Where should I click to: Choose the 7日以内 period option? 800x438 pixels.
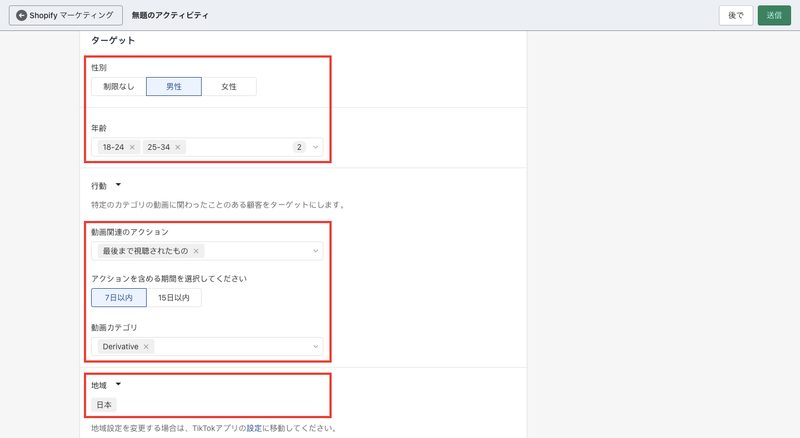click(119, 298)
